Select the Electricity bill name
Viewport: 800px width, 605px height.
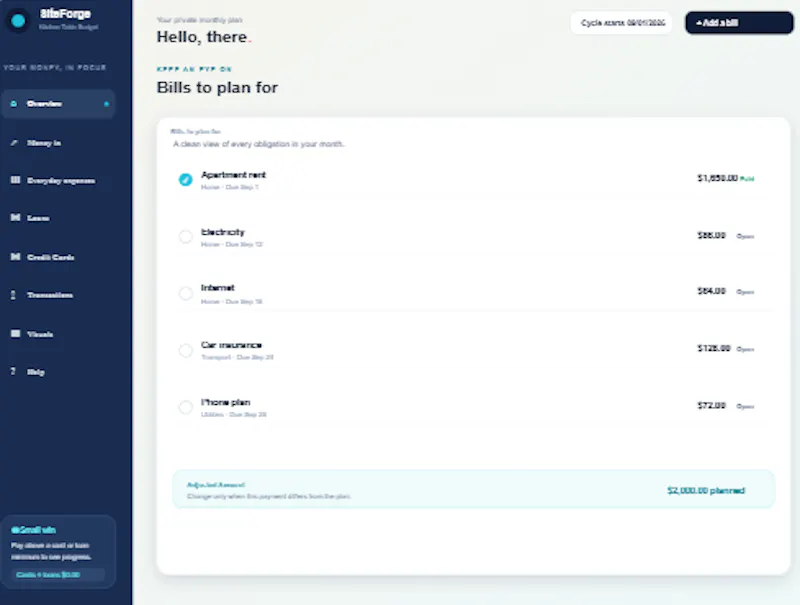click(x=223, y=232)
